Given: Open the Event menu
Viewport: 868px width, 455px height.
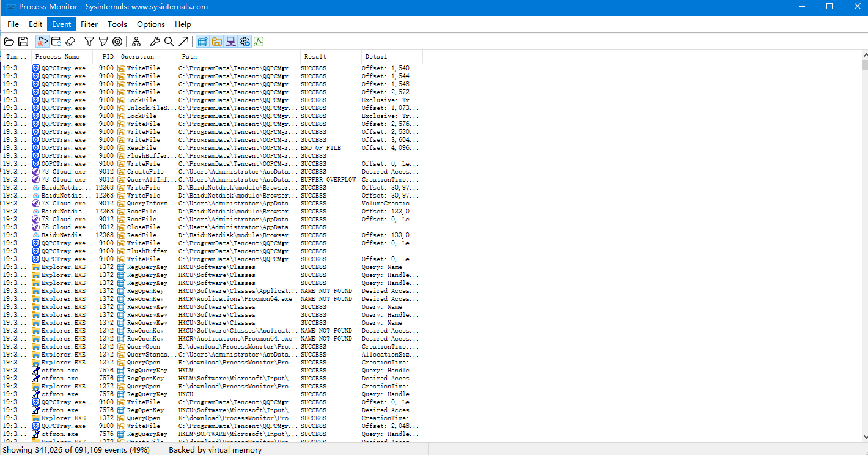Looking at the screenshot, I should click(61, 24).
